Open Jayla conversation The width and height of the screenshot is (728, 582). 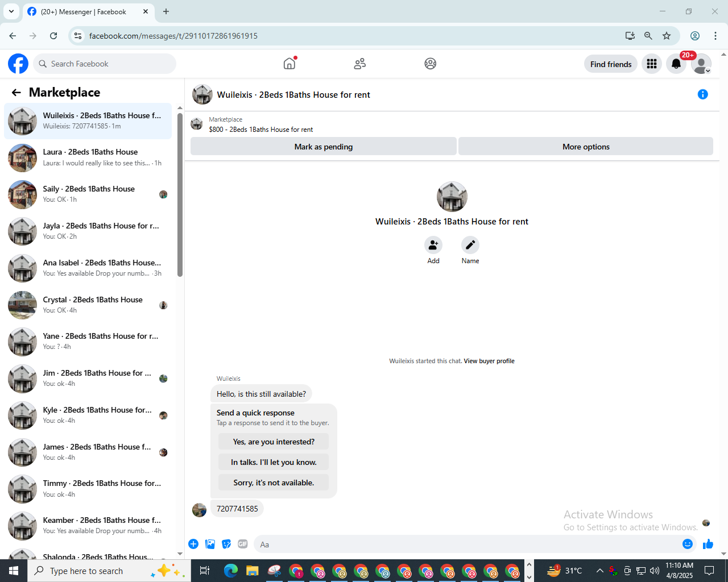[88, 231]
